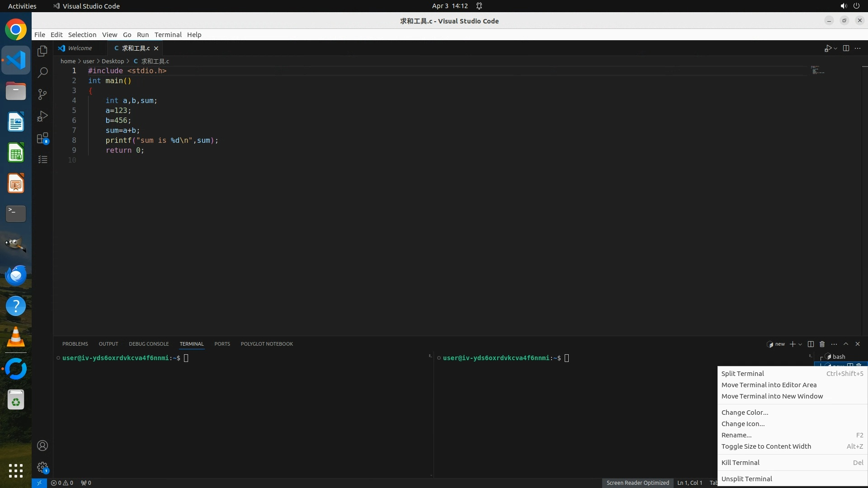This screenshot has height=488, width=868.
Task: Open the Explorer view in activity bar
Action: point(42,51)
